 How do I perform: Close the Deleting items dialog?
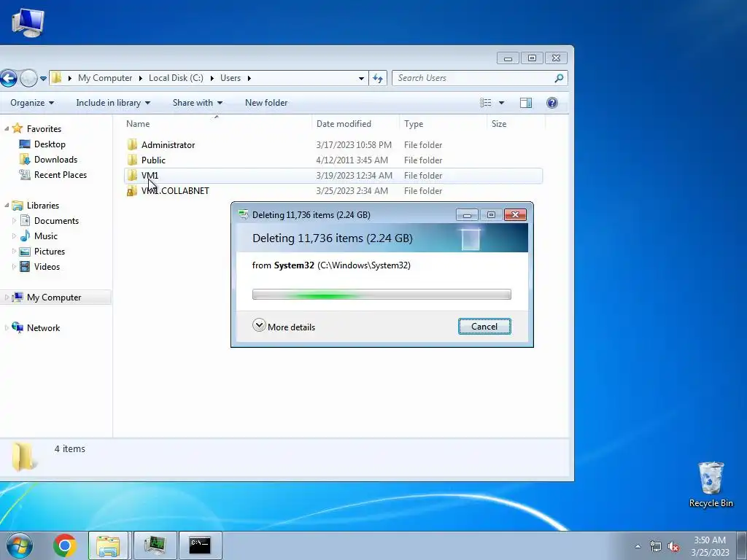pos(515,215)
